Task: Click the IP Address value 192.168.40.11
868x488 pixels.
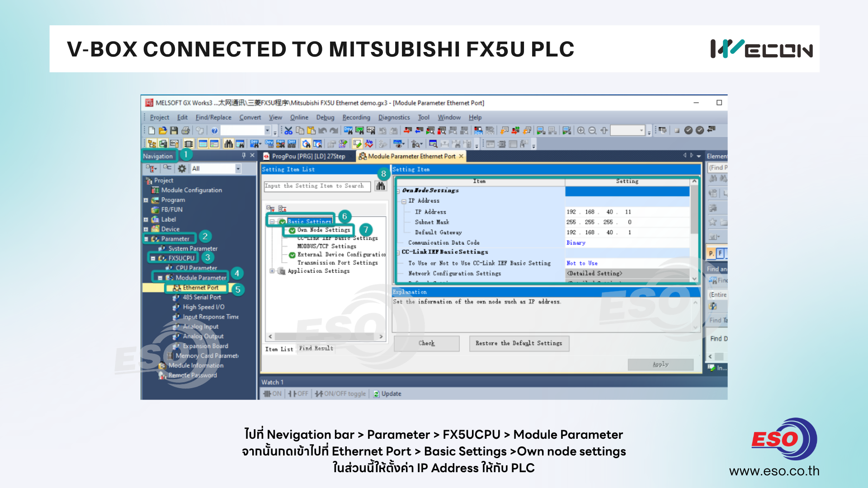Action: point(627,212)
